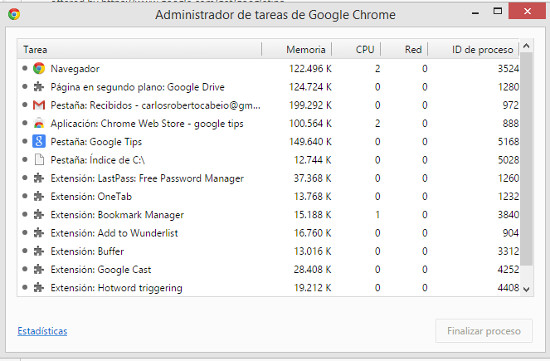Click the memory value 28.408 K
This screenshot has width=550, height=361.
point(313,269)
